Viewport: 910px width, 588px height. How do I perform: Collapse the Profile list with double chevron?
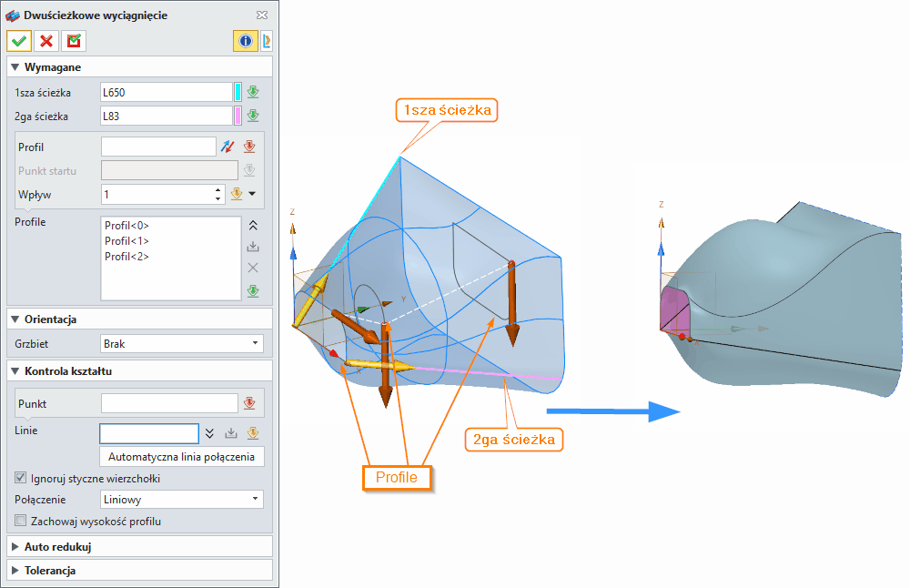point(253,226)
